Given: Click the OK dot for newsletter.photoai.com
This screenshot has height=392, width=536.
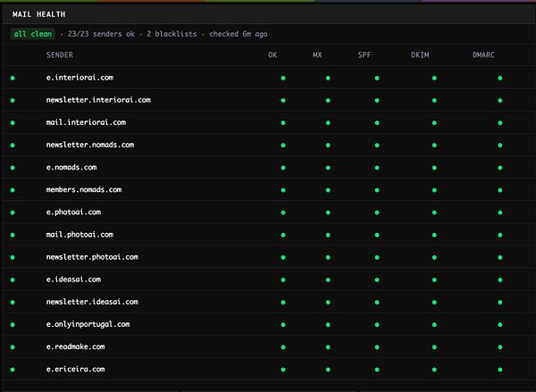Looking at the screenshot, I should pos(283,257).
